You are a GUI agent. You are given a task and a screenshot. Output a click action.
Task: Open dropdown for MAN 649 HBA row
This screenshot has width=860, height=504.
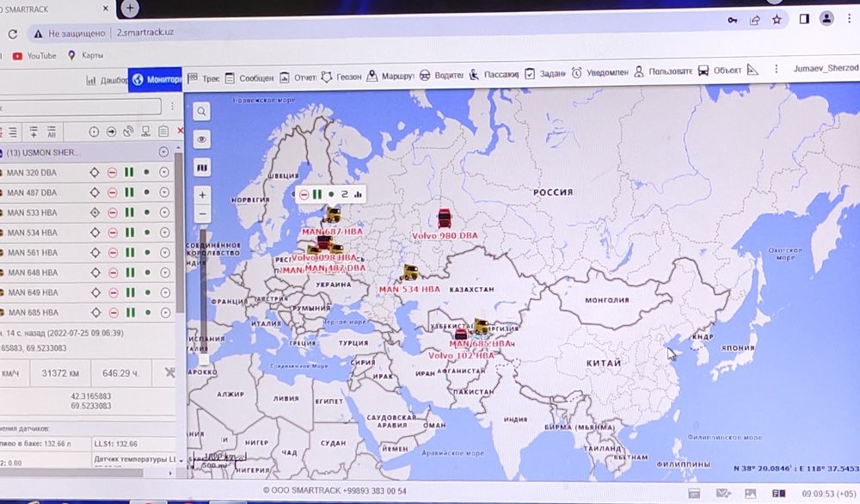click(165, 292)
